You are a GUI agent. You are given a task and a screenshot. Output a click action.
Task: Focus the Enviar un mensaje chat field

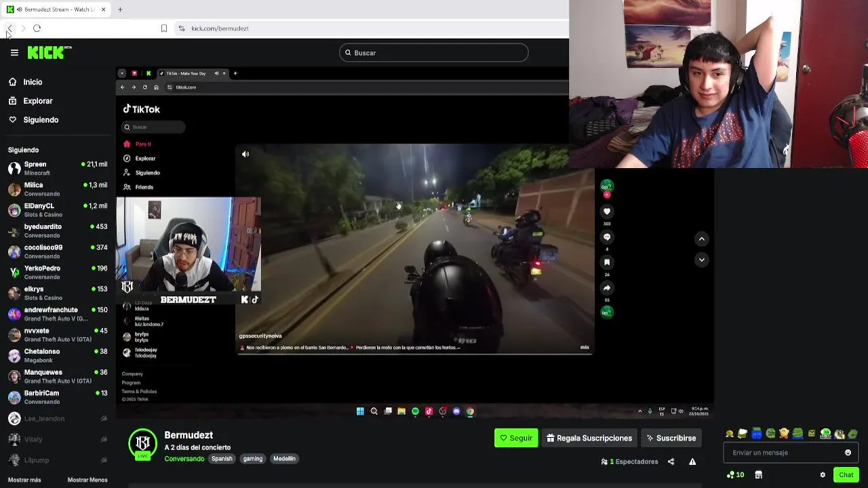point(783,453)
